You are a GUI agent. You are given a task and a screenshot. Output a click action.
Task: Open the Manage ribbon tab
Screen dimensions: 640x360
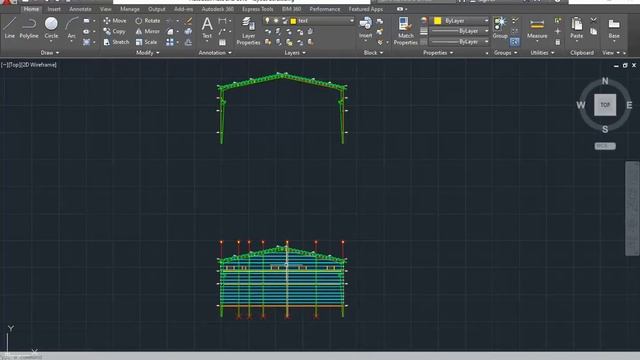tap(130, 9)
